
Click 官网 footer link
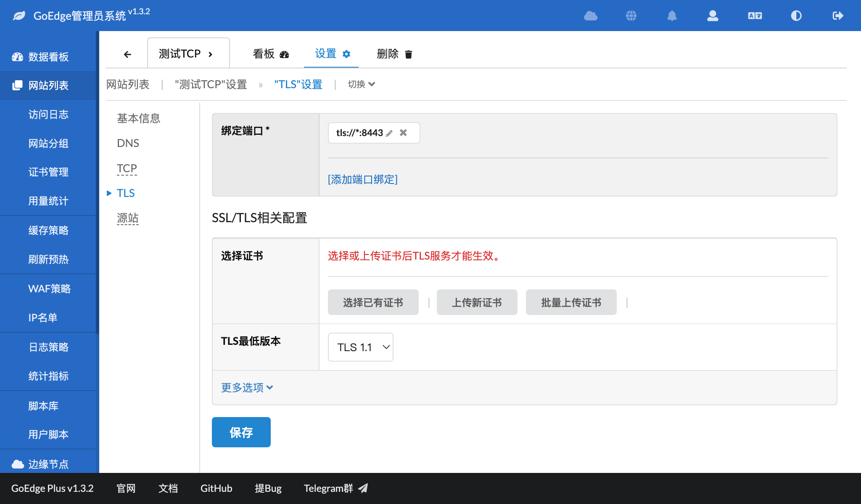point(126,488)
